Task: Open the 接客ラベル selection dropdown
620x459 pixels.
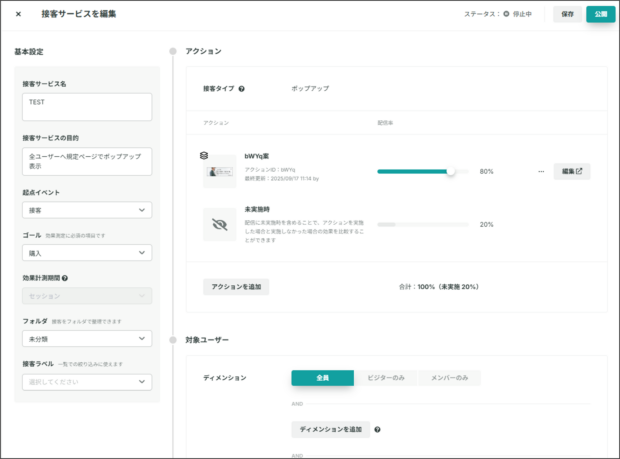Action: (x=87, y=382)
